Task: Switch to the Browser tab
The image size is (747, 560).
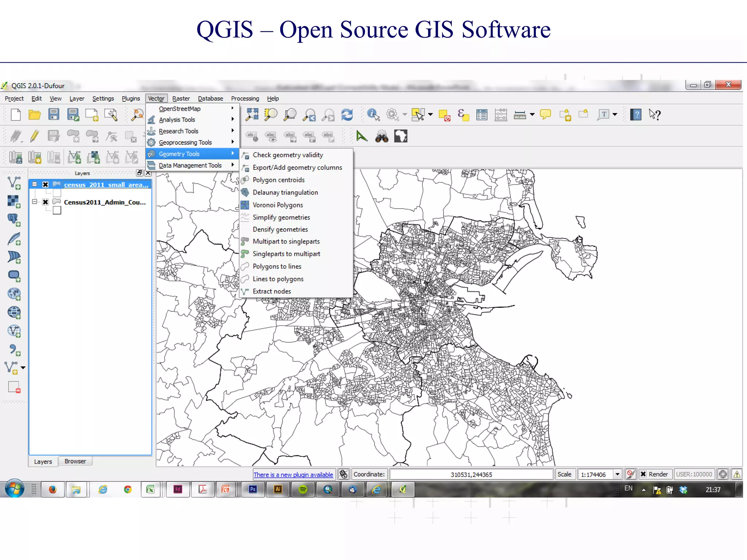Action: tap(75, 461)
